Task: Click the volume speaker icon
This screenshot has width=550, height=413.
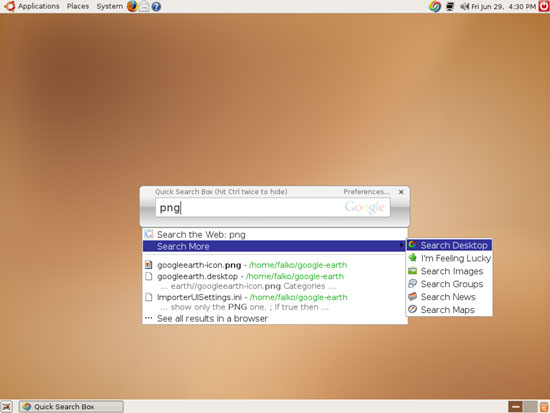Action: 464,6
